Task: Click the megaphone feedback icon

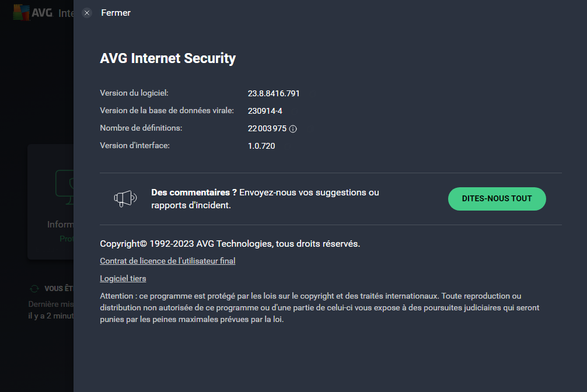Action: pos(125,199)
